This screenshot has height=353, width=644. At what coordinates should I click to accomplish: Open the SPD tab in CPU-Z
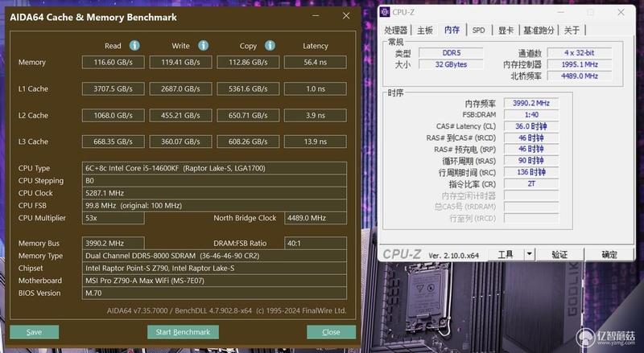[478, 30]
